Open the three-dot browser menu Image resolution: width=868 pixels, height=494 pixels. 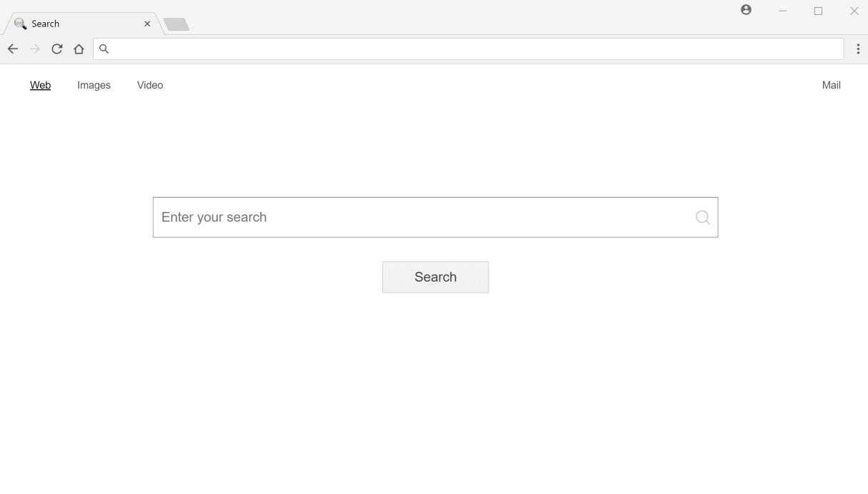(858, 49)
